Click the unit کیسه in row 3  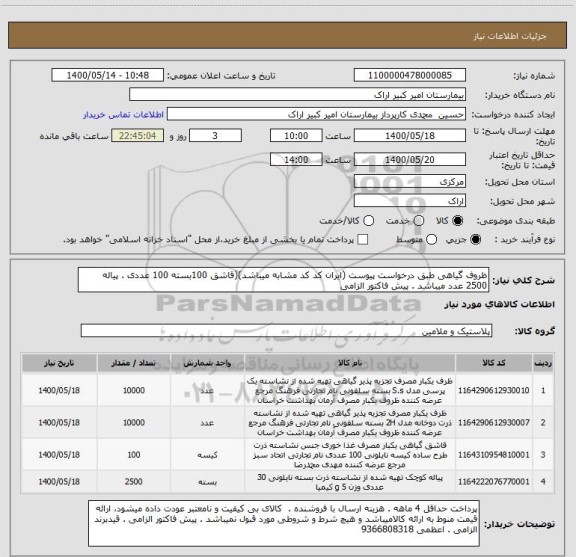(207, 455)
